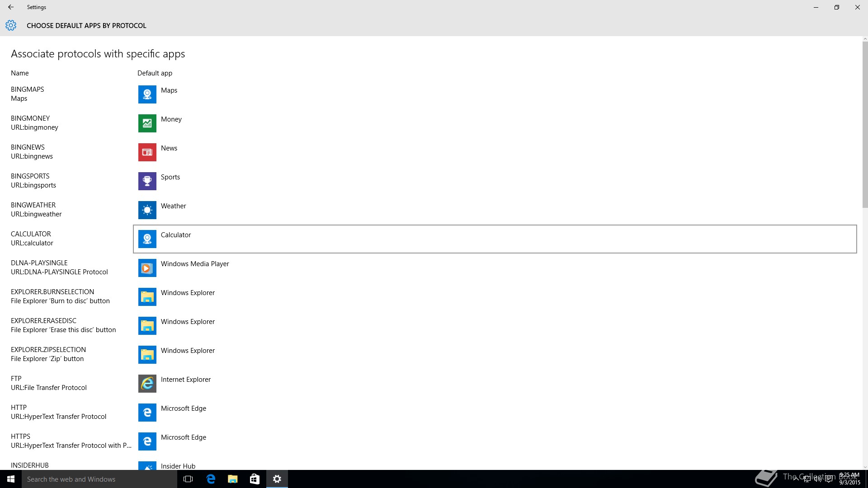The image size is (868, 488).
Task: Go back using the arrow in title bar
Action: pos(11,7)
